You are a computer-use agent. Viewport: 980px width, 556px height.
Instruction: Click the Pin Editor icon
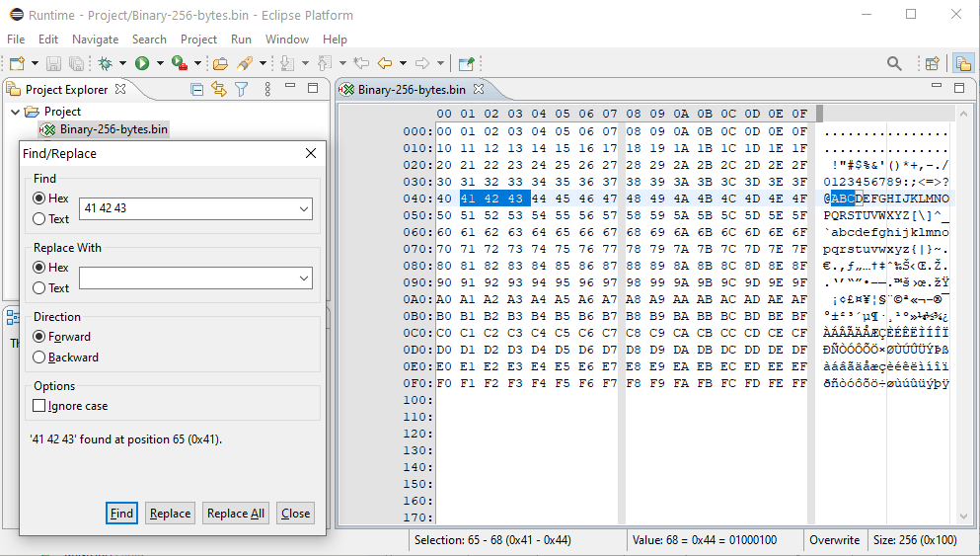(x=466, y=63)
